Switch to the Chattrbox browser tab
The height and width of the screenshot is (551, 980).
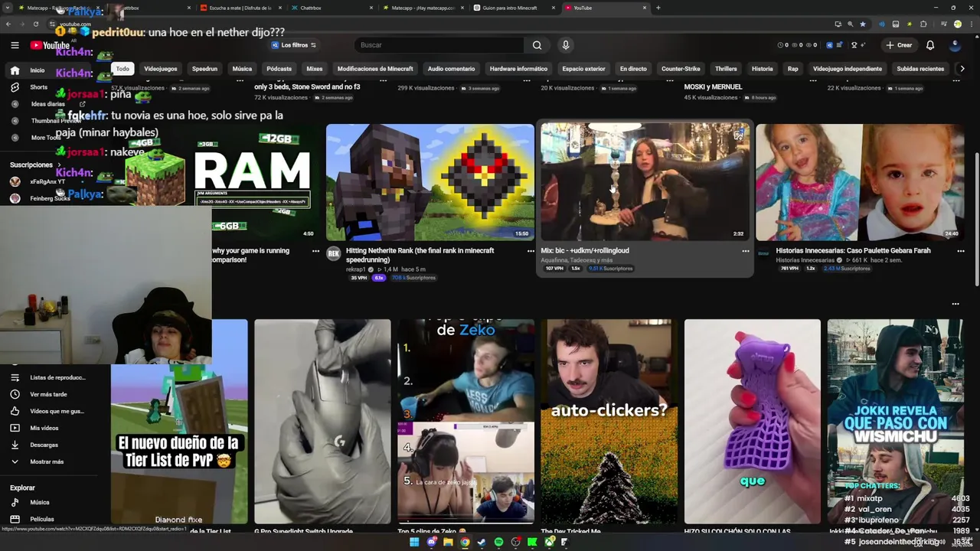[331, 8]
